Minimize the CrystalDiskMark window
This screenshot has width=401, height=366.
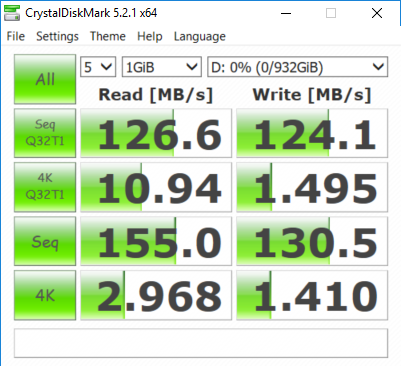pos(286,13)
